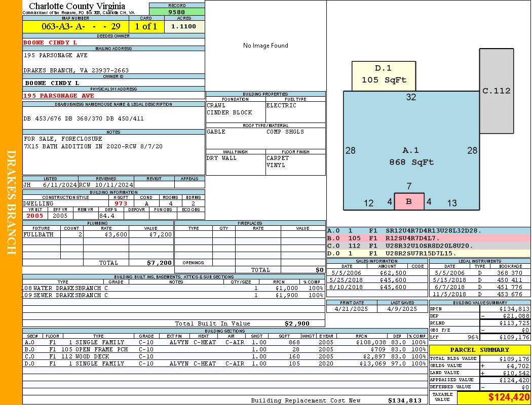The width and height of the screenshot is (532, 405).
Task: Click the acres value 1.1100
Action: point(184,26)
